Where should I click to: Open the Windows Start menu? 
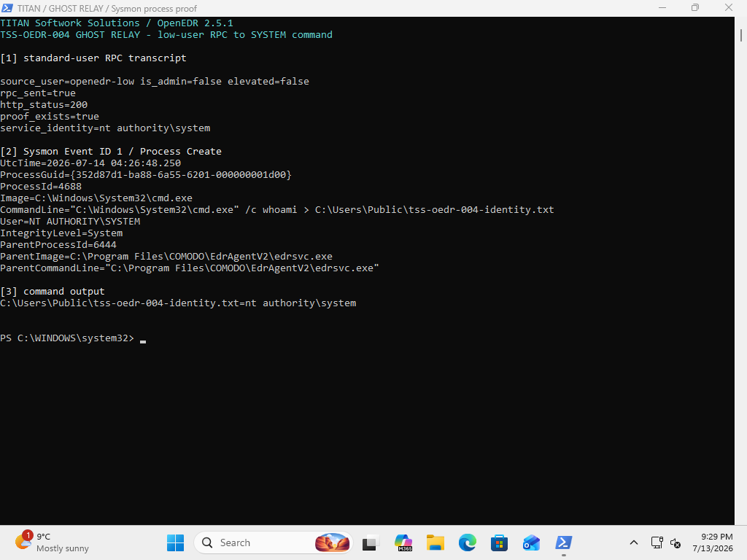point(175,542)
